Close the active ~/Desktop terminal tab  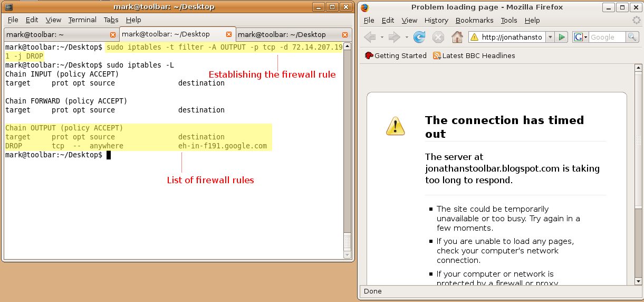[229, 34]
